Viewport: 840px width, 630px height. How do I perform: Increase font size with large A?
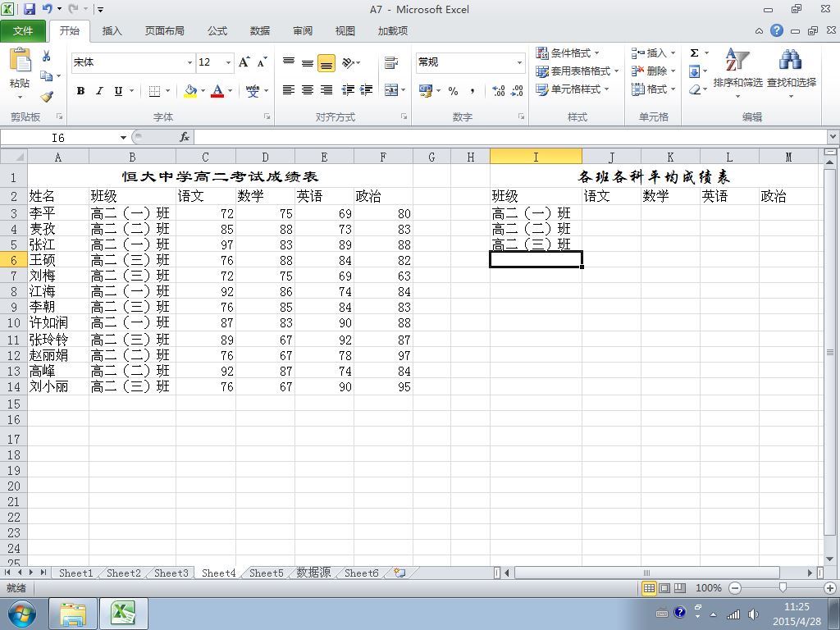[244, 62]
